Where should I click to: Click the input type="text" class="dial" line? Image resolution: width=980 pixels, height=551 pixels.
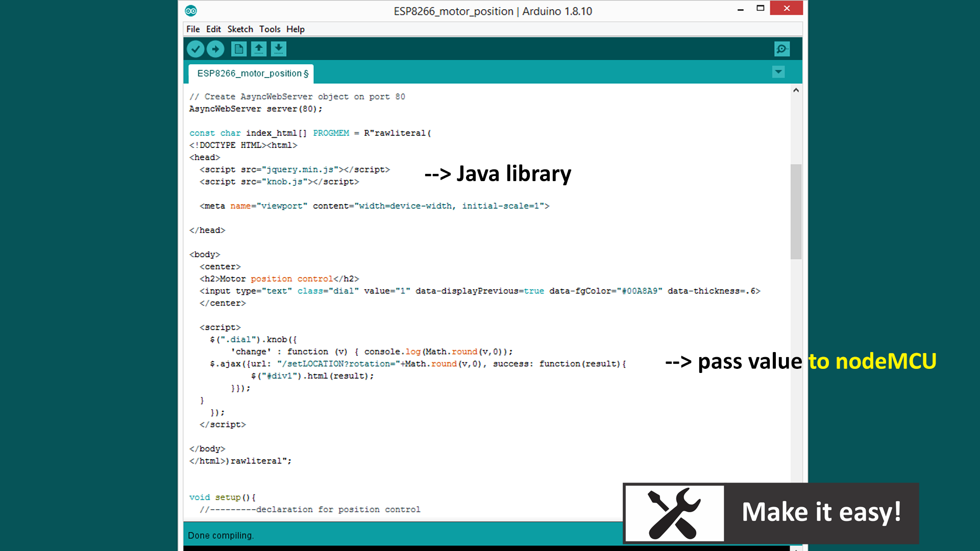(x=480, y=291)
